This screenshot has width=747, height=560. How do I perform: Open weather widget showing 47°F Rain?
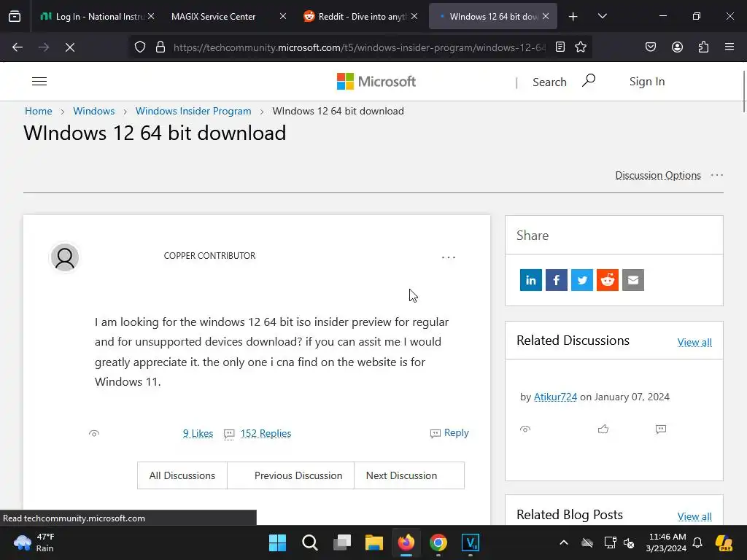pyautogui.click(x=34, y=542)
